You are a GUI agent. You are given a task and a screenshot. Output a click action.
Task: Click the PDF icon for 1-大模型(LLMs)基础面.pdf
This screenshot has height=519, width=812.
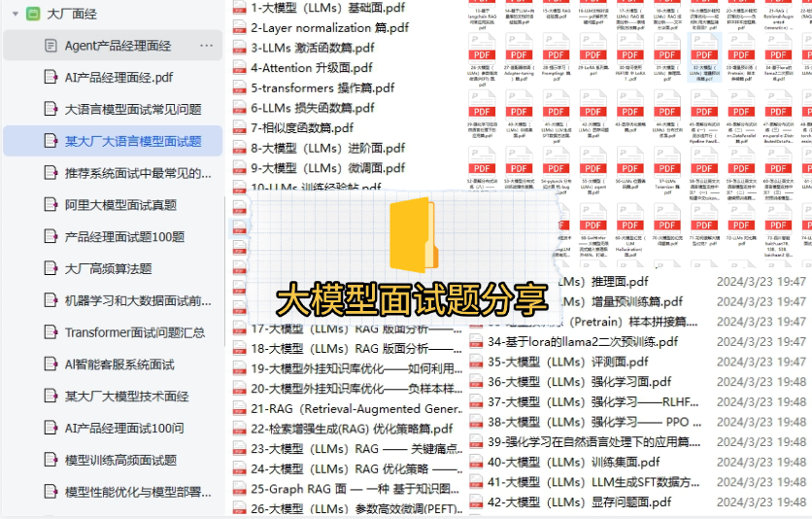239,7
